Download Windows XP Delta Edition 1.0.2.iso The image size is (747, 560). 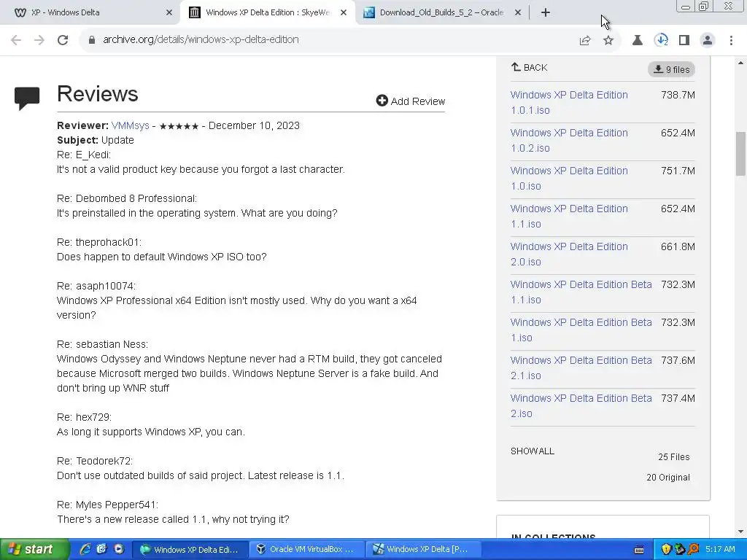(569, 141)
